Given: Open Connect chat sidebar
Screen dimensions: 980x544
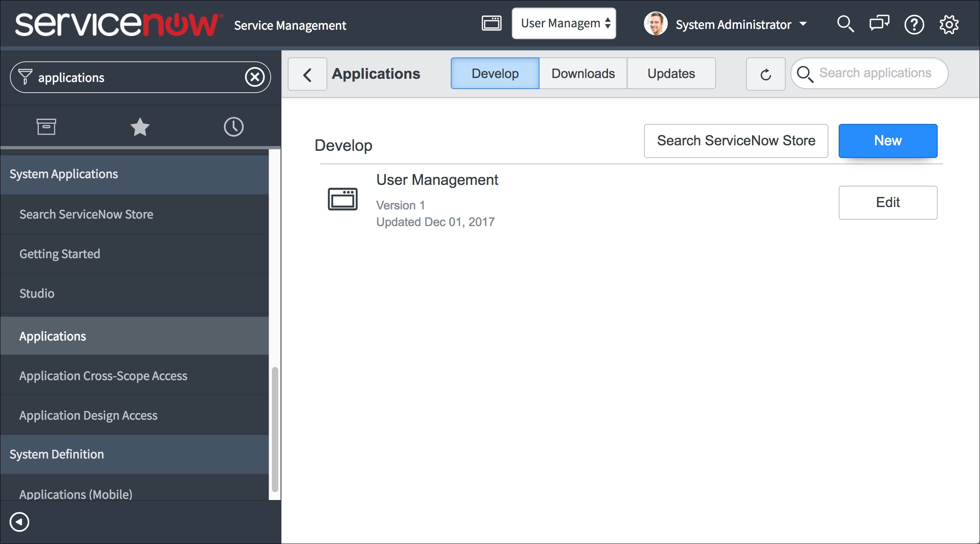Looking at the screenshot, I should click(x=879, y=24).
